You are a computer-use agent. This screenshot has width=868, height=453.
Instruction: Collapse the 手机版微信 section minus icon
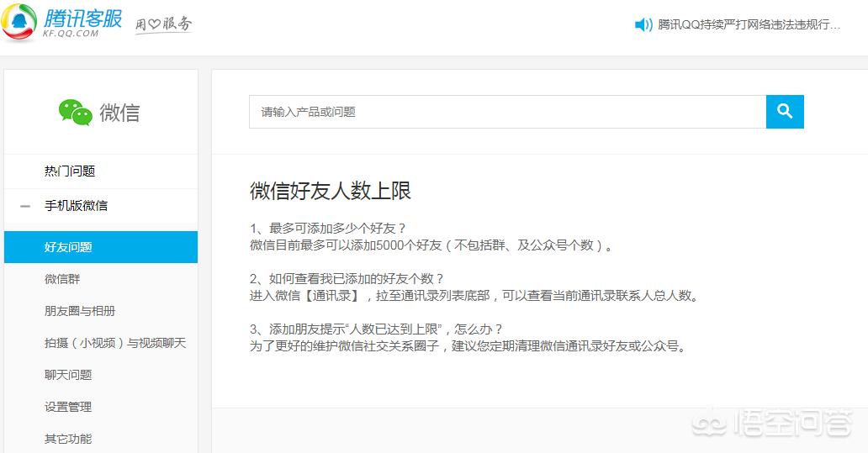click(x=25, y=206)
